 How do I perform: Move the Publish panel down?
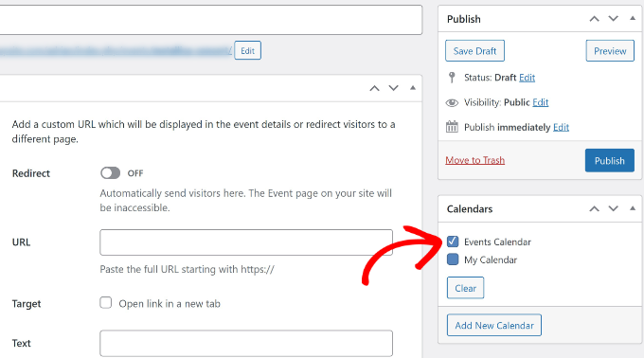(x=613, y=19)
